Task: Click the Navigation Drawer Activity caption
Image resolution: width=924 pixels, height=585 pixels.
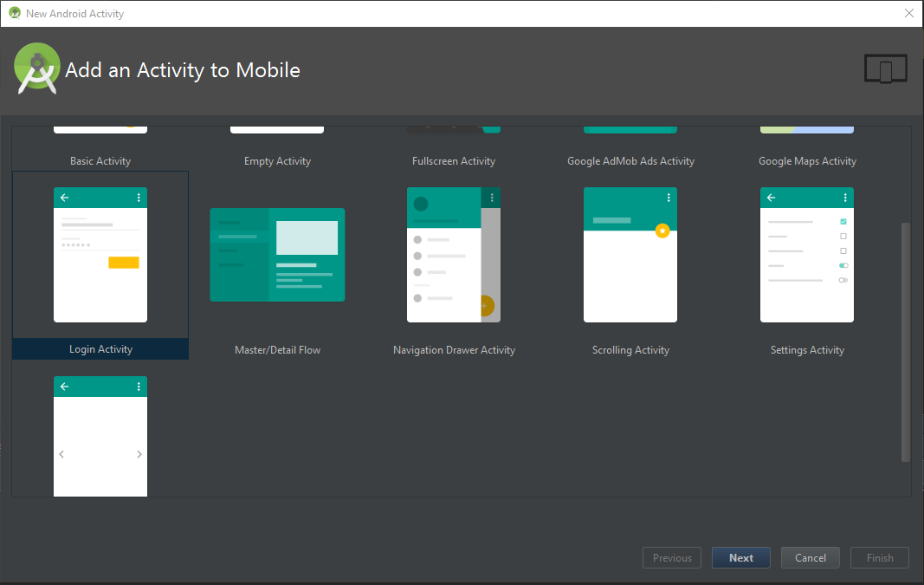Action: [454, 350]
